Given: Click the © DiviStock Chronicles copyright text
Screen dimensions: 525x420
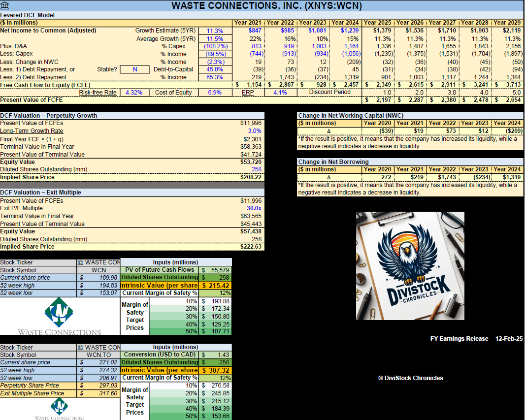Looking at the screenshot, I should click(410, 378).
